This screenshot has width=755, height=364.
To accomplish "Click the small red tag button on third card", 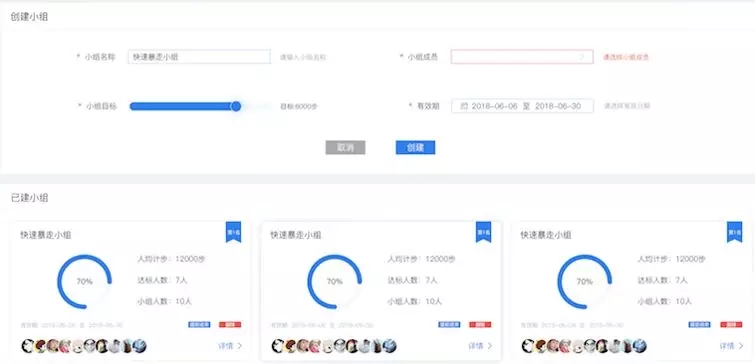I will pyautogui.click(x=731, y=325).
